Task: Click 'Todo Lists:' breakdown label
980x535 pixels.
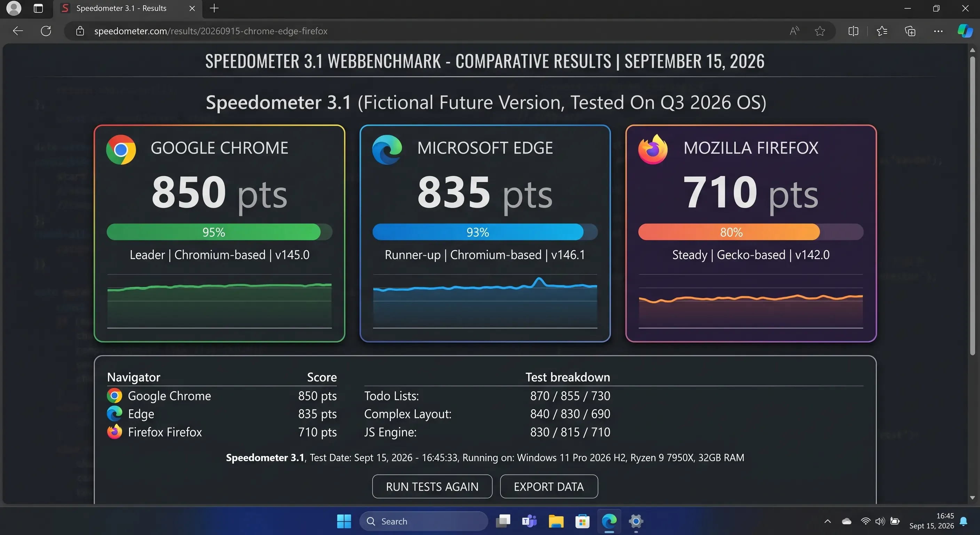Action: 392,396
